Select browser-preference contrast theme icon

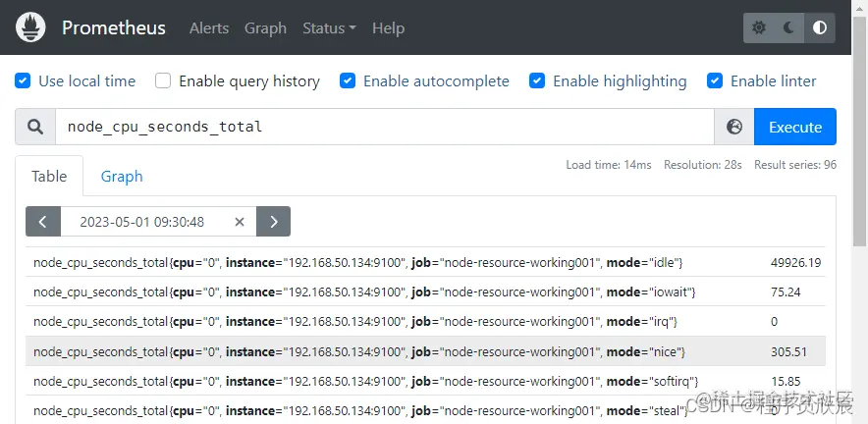pos(820,28)
